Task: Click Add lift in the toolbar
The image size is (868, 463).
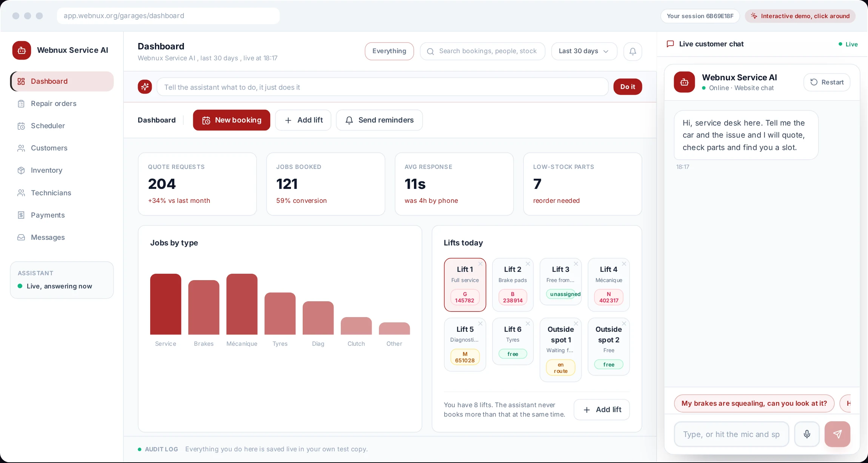Action: click(303, 120)
